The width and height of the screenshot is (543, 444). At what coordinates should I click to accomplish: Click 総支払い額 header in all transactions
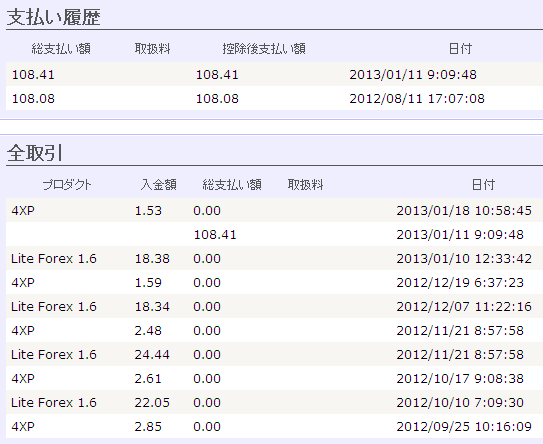click(232, 185)
